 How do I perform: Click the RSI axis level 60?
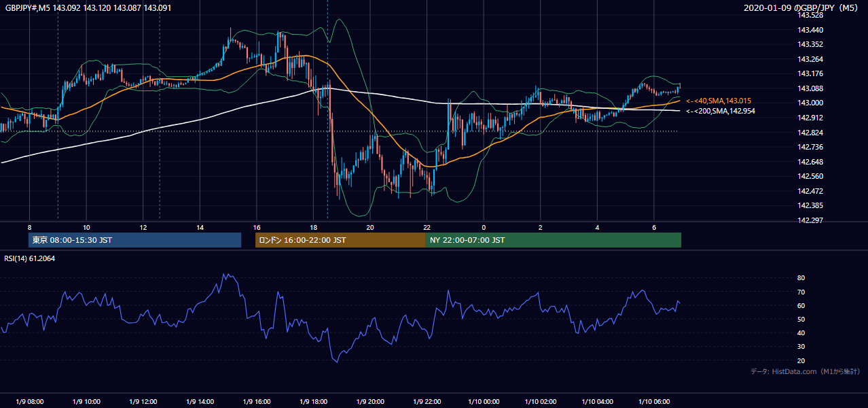(x=801, y=305)
